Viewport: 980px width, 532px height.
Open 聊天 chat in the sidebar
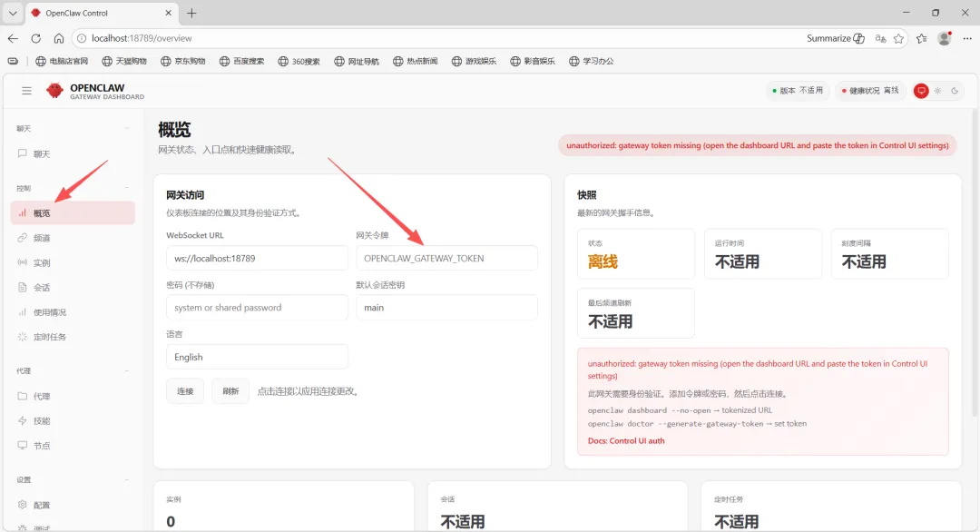(73, 153)
